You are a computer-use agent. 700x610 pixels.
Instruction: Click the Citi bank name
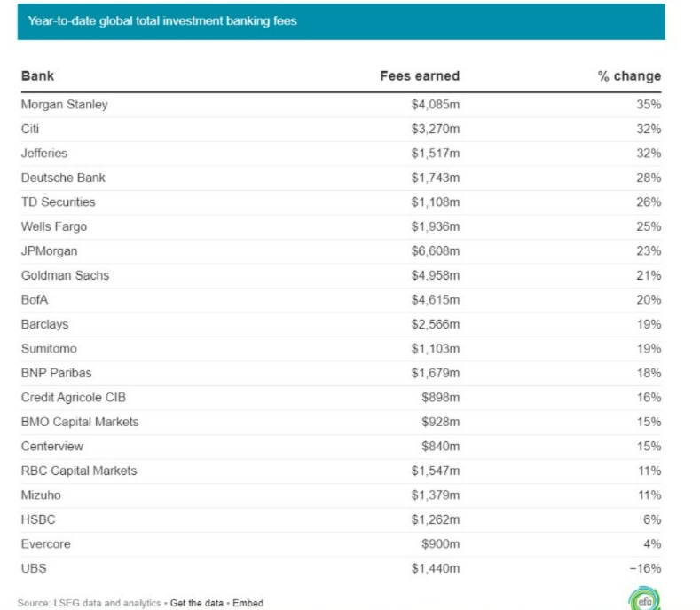[x=30, y=129]
